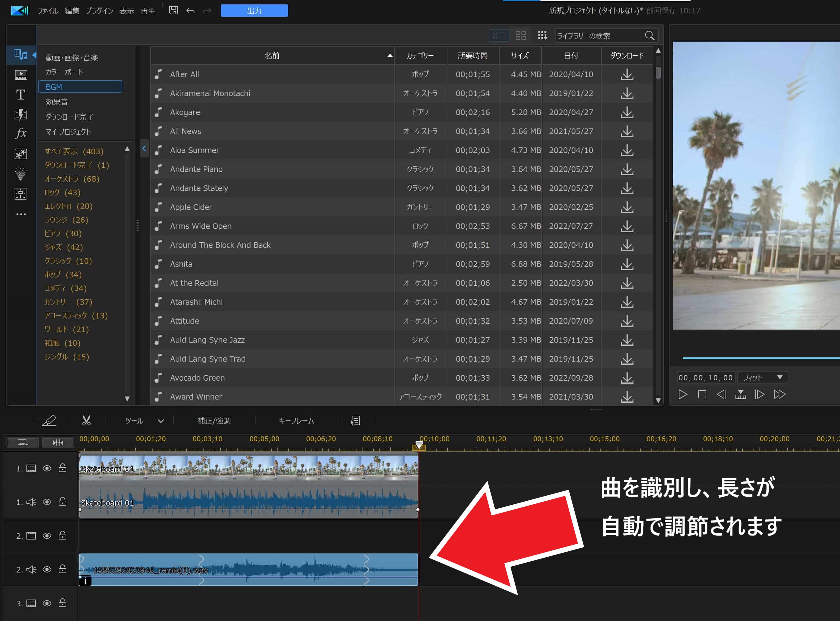
Task: Toggle visibility of track 3
Action: click(x=47, y=603)
